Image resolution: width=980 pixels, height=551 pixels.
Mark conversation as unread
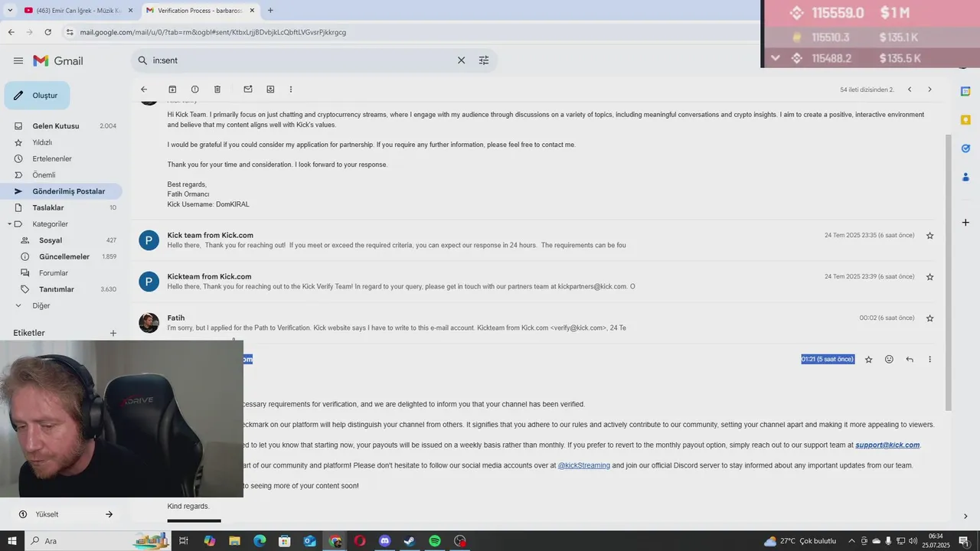point(248,90)
